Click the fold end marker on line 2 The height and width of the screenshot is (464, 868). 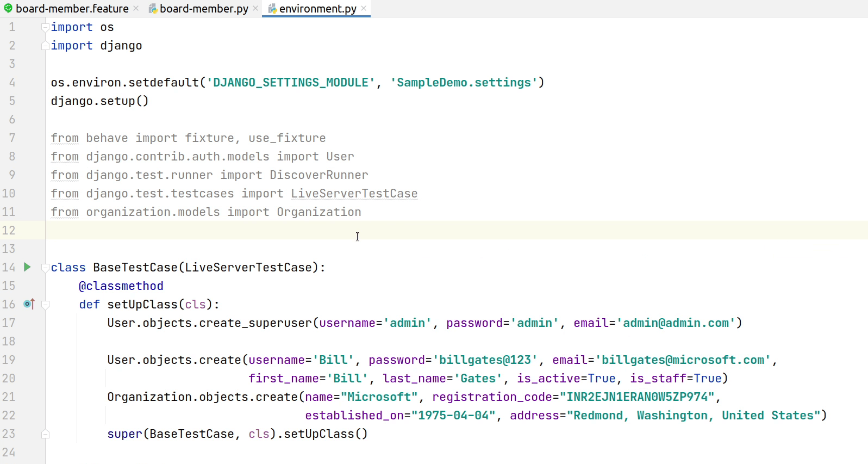(46, 46)
